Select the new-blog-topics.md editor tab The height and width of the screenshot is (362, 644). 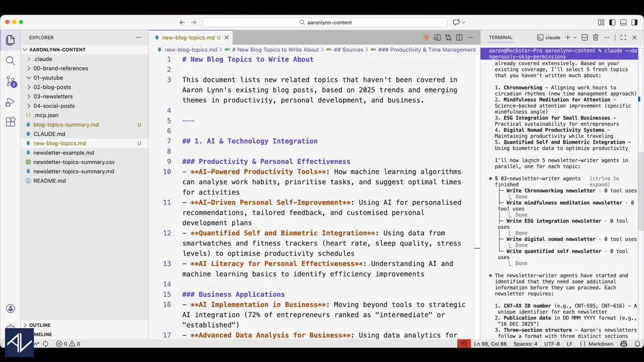192,38
